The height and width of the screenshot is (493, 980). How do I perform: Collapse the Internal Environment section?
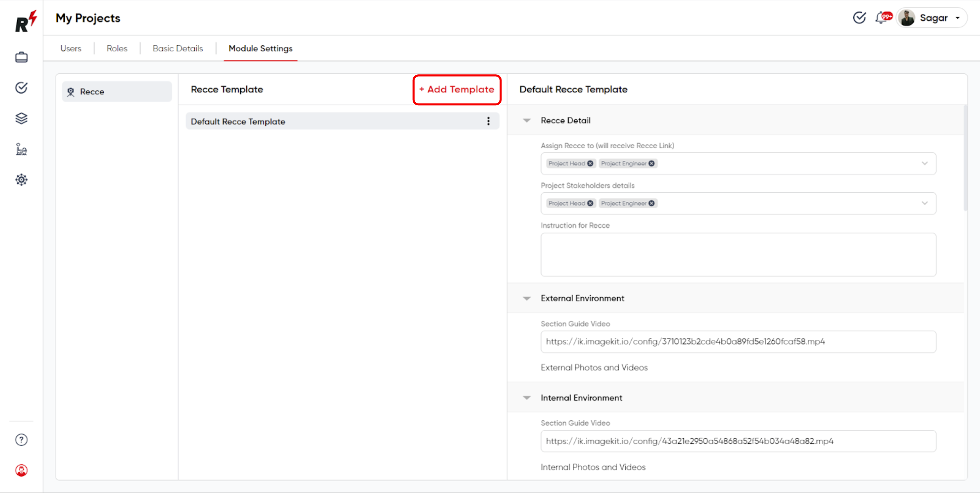point(527,398)
